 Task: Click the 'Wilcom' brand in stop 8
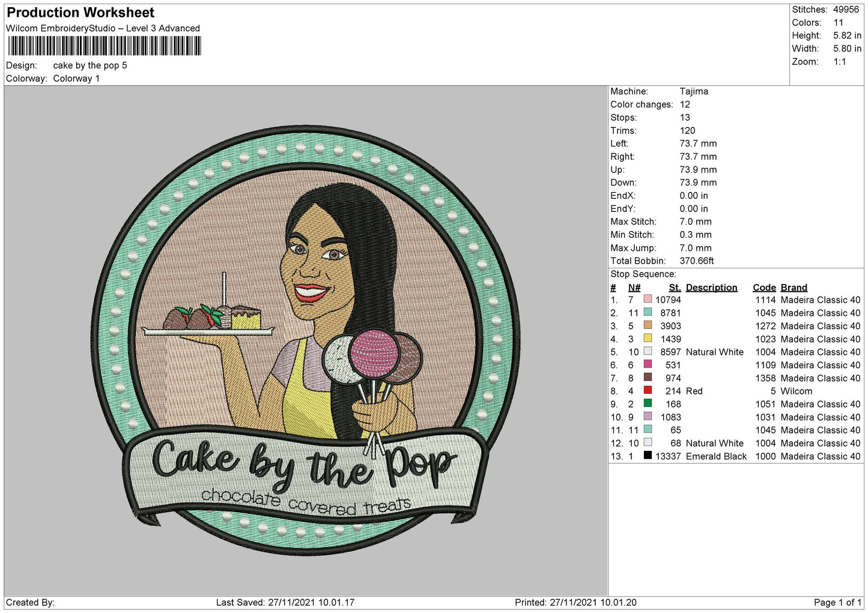797,391
